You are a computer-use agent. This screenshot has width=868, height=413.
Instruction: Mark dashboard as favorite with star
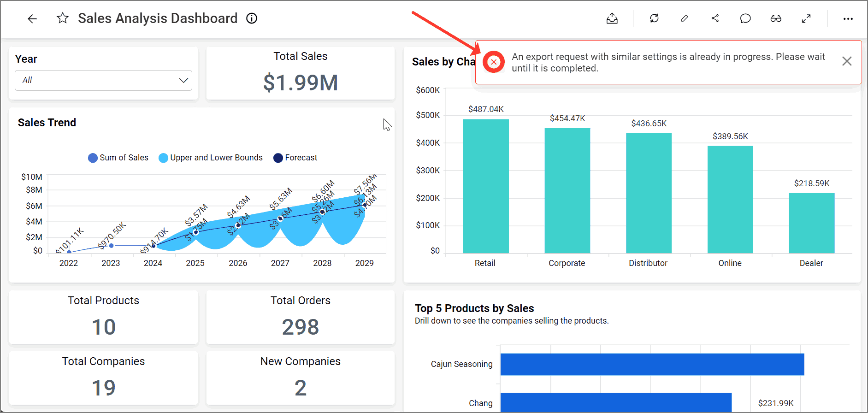tap(63, 18)
